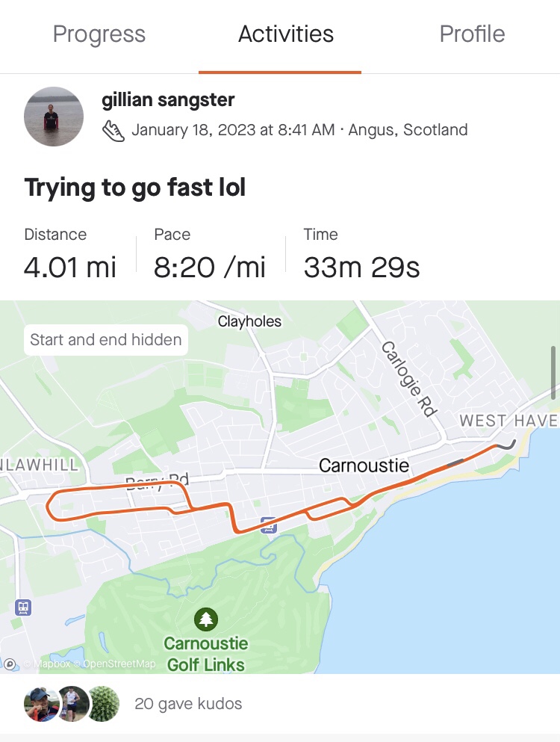Open the Profile tab
The width and height of the screenshot is (560, 742).
pyautogui.click(x=472, y=34)
